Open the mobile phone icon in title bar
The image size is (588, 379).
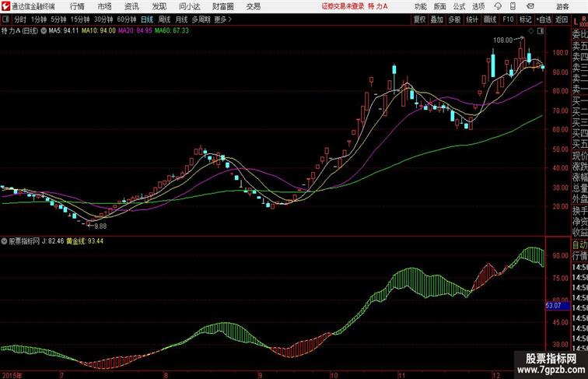[513, 6]
